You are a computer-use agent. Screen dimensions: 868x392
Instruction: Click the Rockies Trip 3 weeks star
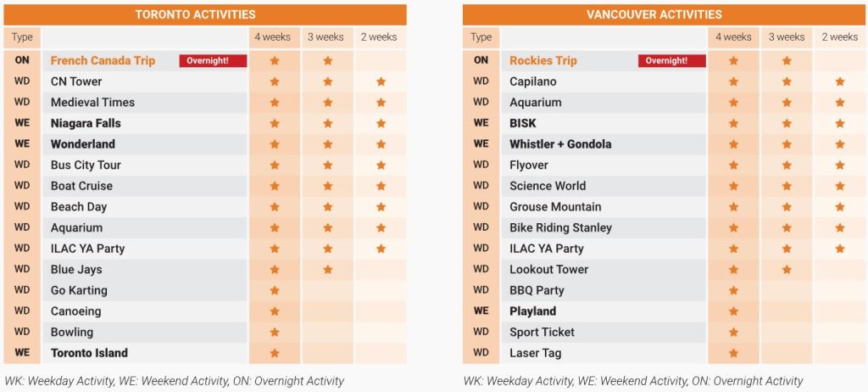click(787, 60)
